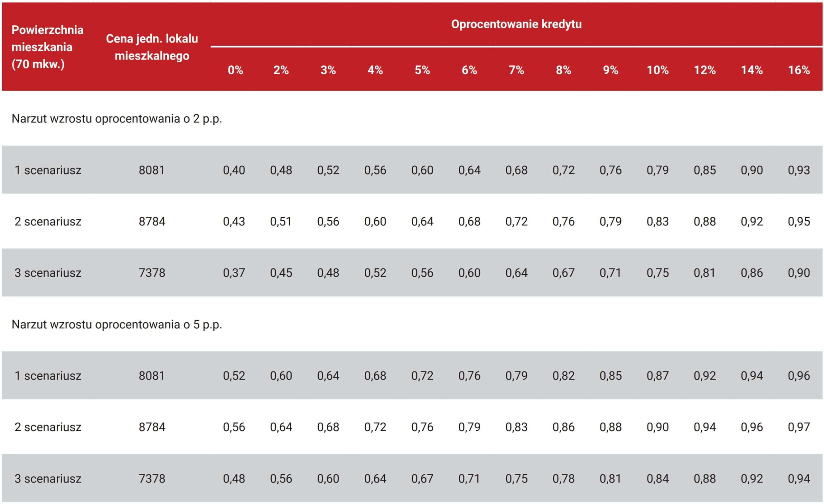Select the cell with value 0,40
The image size is (824, 504).
[x=234, y=170]
